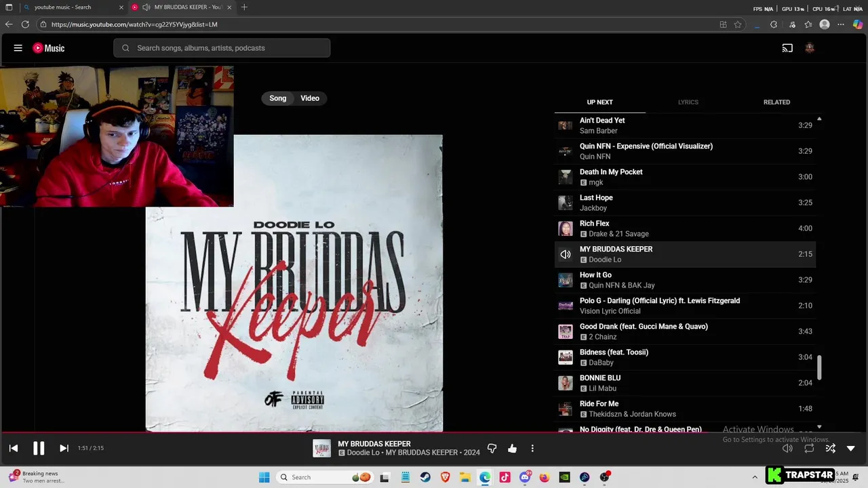Open the Doodie Lo artist link in player bar
The height and width of the screenshot is (488, 868).
click(x=364, y=453)
